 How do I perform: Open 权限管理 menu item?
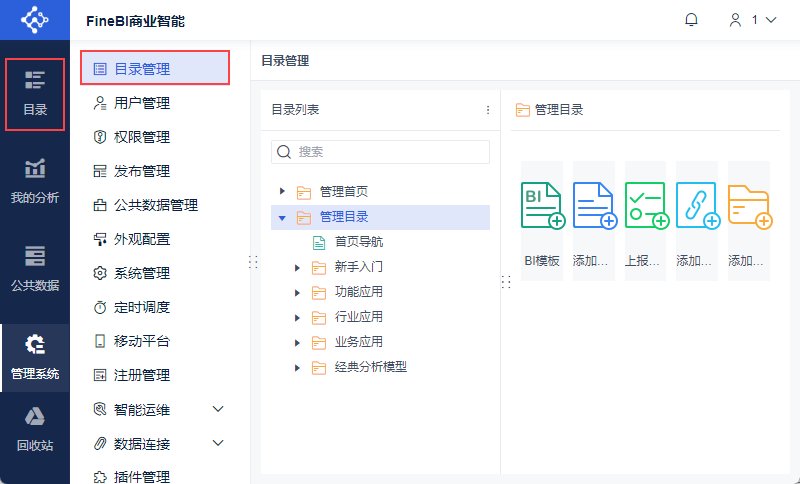[x=141, y=137]
